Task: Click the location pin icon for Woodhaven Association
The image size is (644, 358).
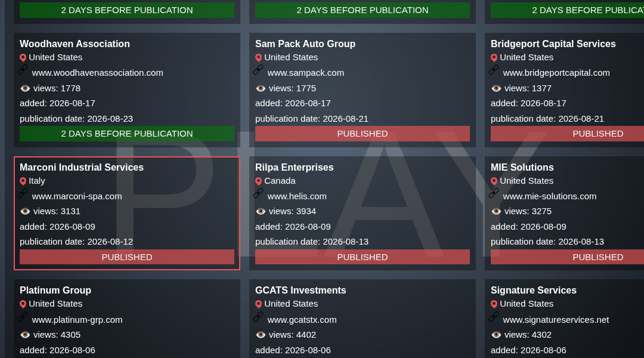Action: coord(23,57)
